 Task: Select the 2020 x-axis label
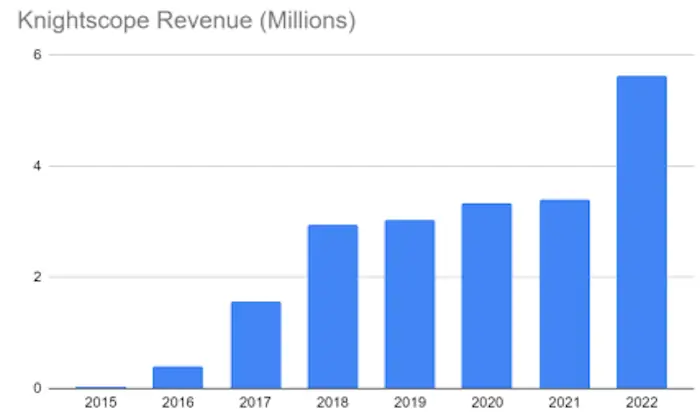(x=486, y=402)
